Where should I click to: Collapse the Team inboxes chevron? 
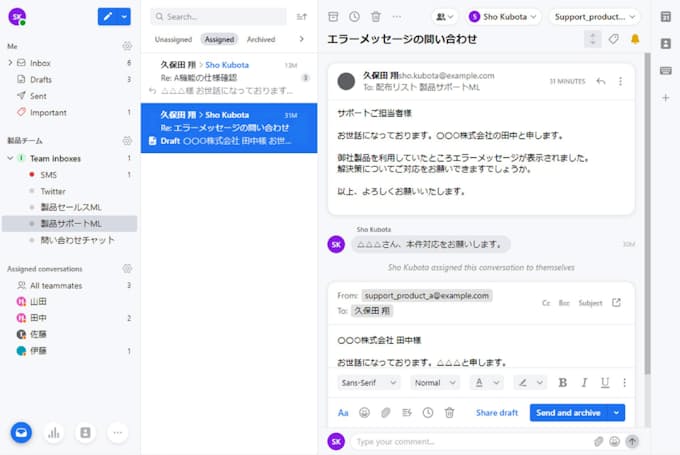(x=10, y=158)
